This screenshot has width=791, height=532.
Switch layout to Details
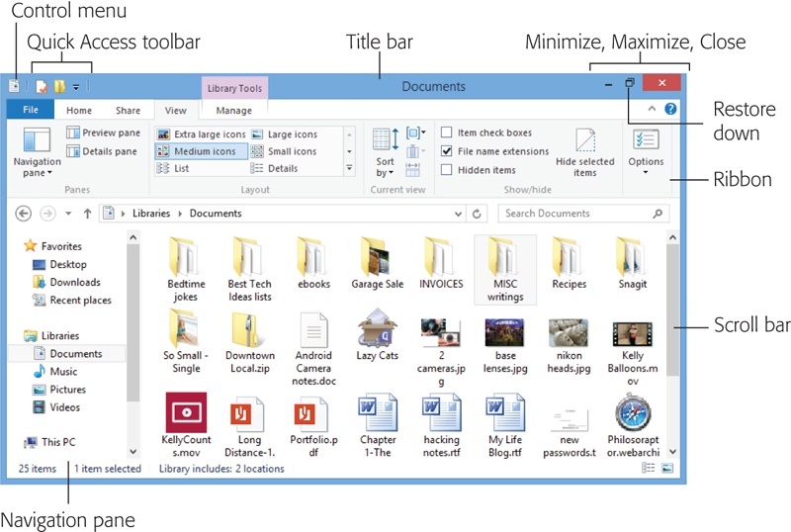(x=275, y=168)
